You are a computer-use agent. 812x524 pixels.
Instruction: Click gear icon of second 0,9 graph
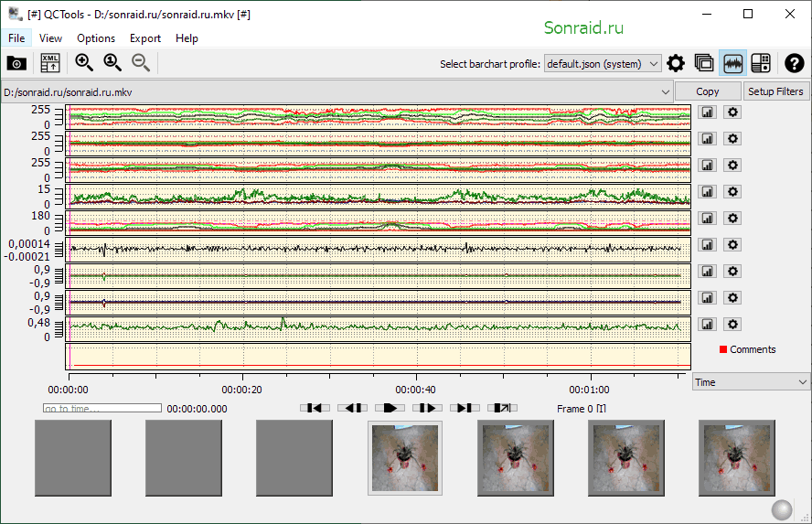[732, 297]
